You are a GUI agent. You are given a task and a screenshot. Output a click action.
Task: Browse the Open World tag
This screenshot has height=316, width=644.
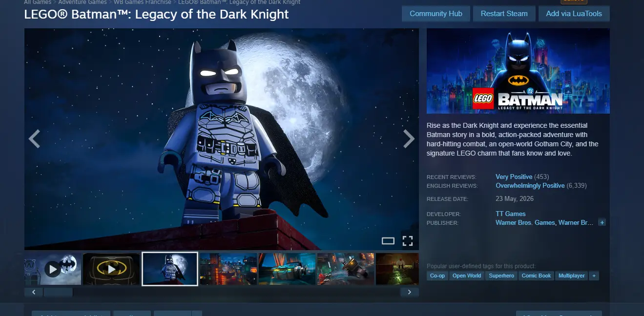pyautogui.click(x=467, y=276)
